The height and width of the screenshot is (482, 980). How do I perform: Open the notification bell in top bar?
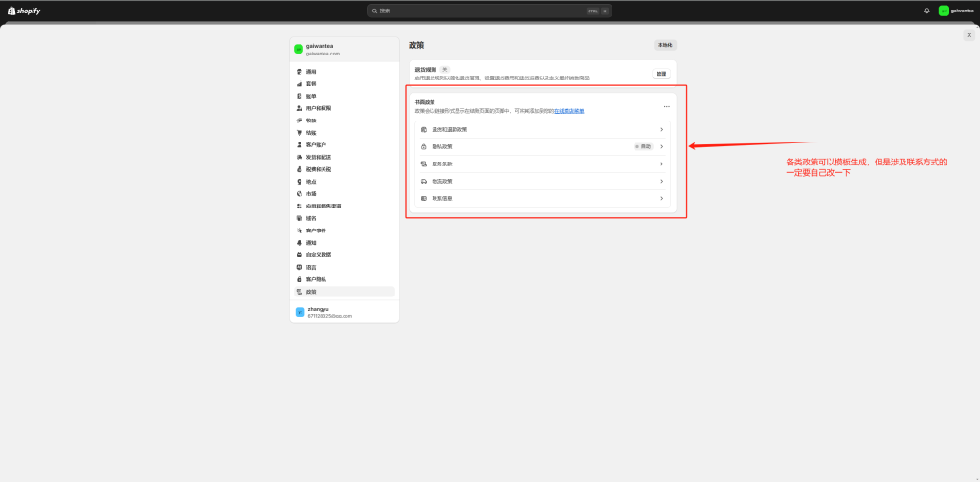pyautogui.click(x=926, y=11)
